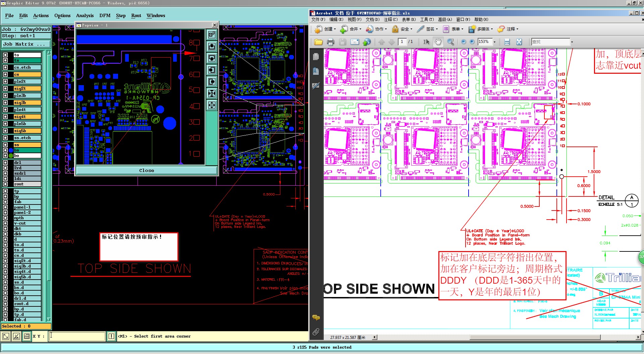Click the Combine files icon in Acrobat
Screen dimensions: 644x354
tap(344, 29)
